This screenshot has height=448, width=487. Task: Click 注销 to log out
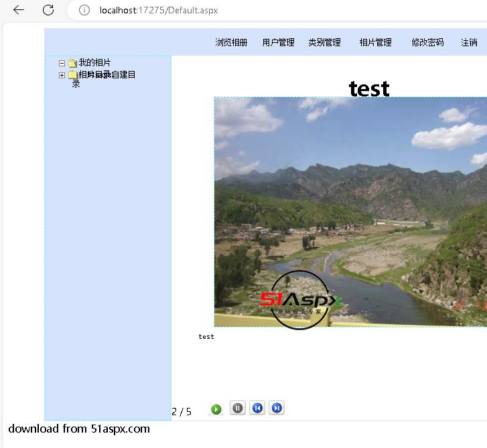click(469, 42)
